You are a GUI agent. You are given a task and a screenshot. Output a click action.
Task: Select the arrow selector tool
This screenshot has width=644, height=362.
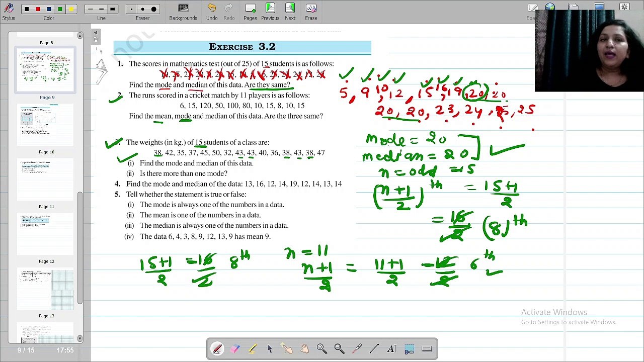(x=270, y=349)
